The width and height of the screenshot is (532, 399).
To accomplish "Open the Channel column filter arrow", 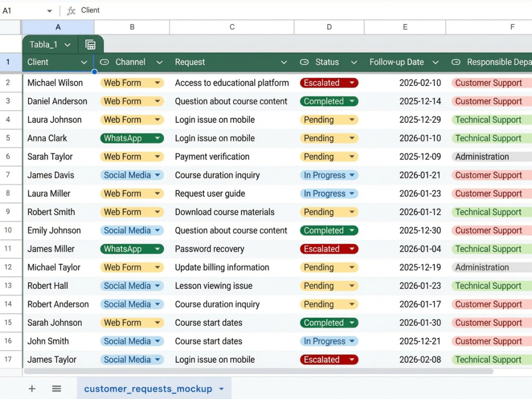I will point(159,62).
